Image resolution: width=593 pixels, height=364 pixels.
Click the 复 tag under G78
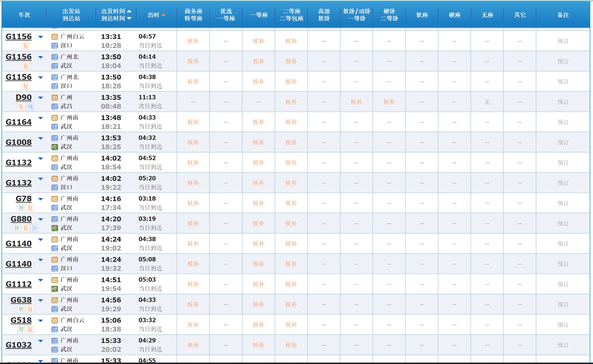pyautogui.click(x=30, y=208)
